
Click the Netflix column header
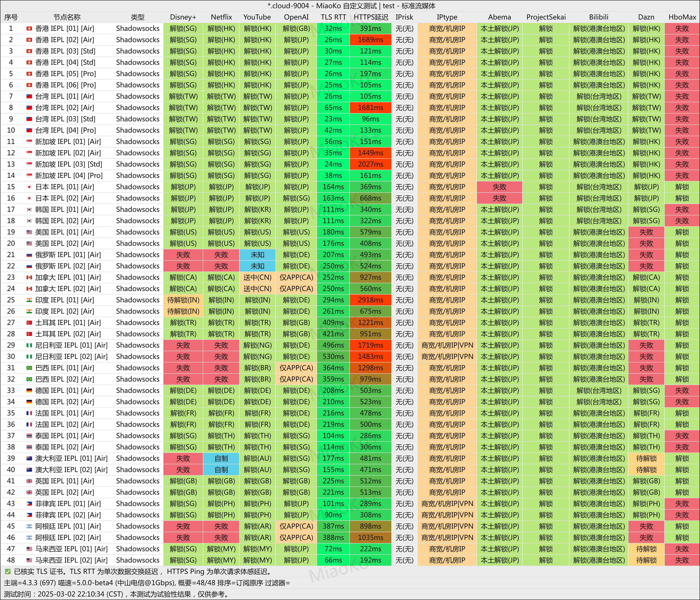click(221, 17)
